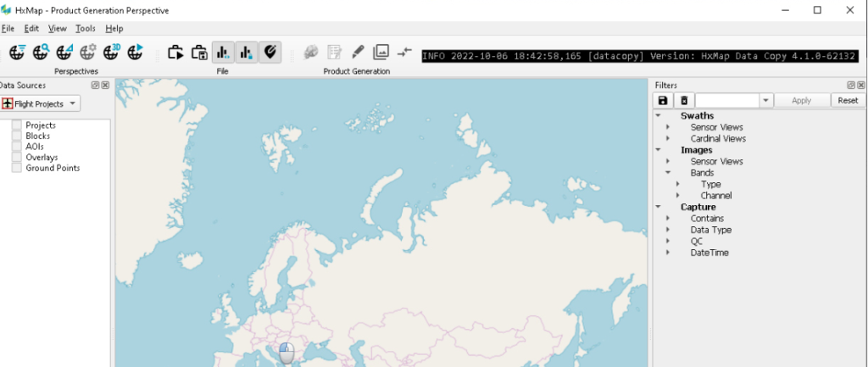Expand the Cardinal Views node
Screen dimensions: 868x367
click(668, 138)
